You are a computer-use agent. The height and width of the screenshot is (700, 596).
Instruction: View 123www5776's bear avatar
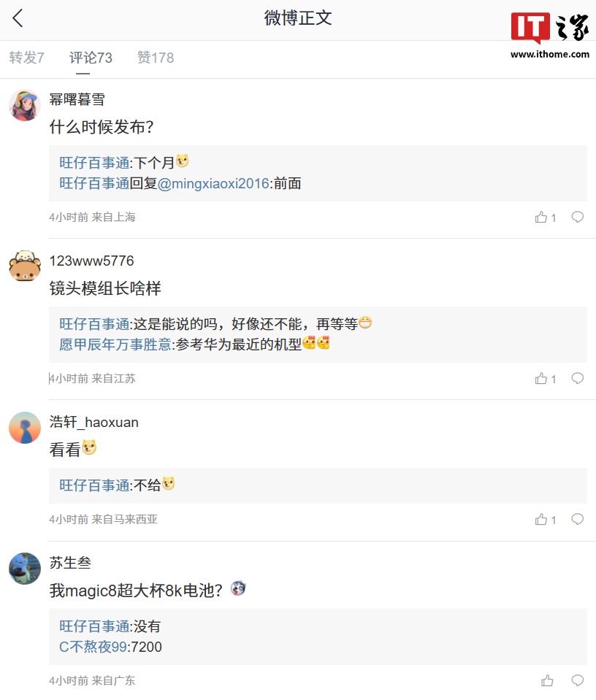point(24,266)
